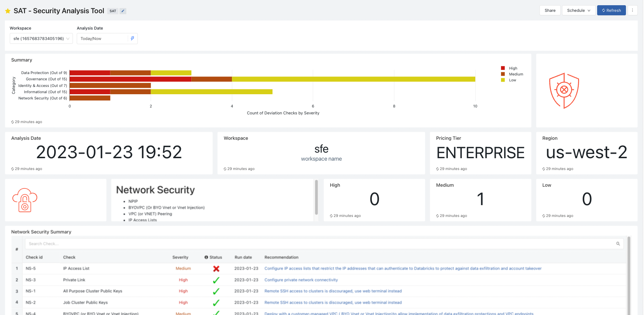Click the Search Check input field

coord(139,243)
